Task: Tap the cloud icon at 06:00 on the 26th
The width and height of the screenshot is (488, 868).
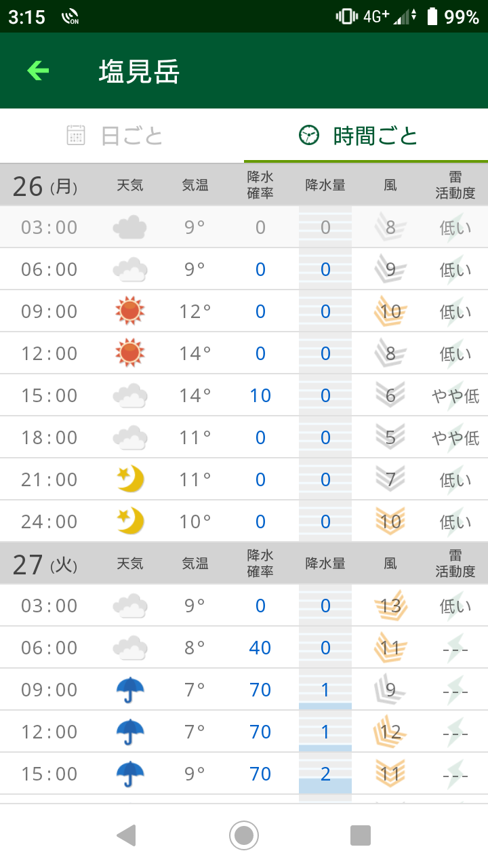Action: [129, 269]
